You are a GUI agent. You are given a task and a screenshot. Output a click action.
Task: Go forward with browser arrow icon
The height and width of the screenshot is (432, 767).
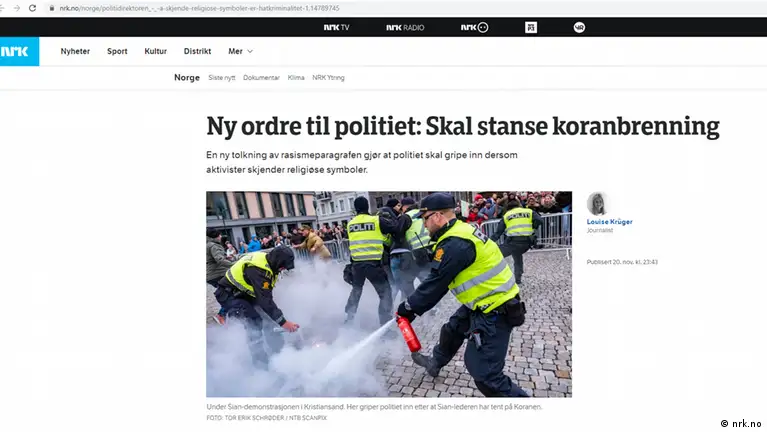[17, 8]
